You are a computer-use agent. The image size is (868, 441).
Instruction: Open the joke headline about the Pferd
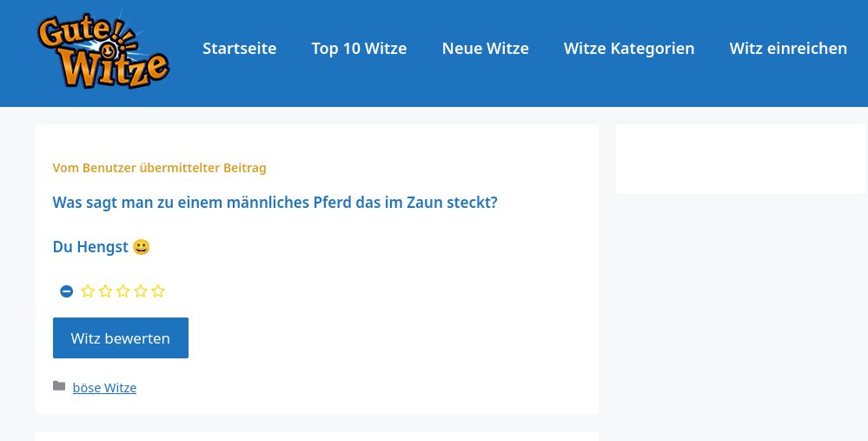point(275,203)
